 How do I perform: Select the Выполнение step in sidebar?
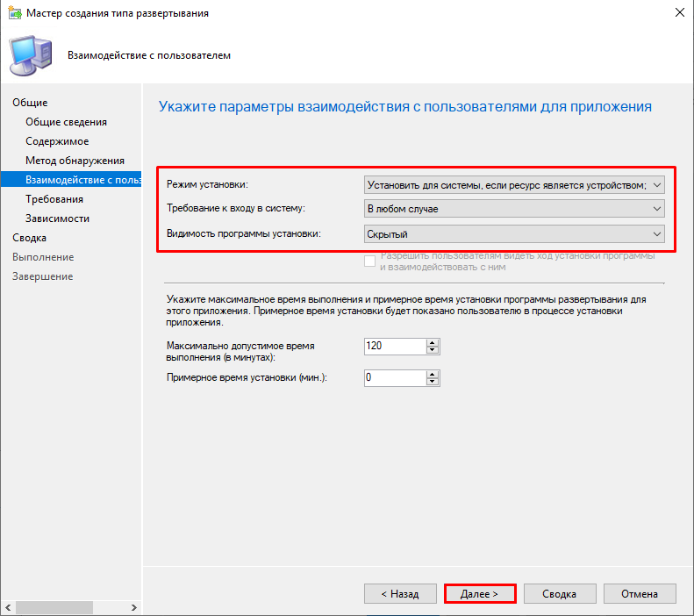pos(43,257)
